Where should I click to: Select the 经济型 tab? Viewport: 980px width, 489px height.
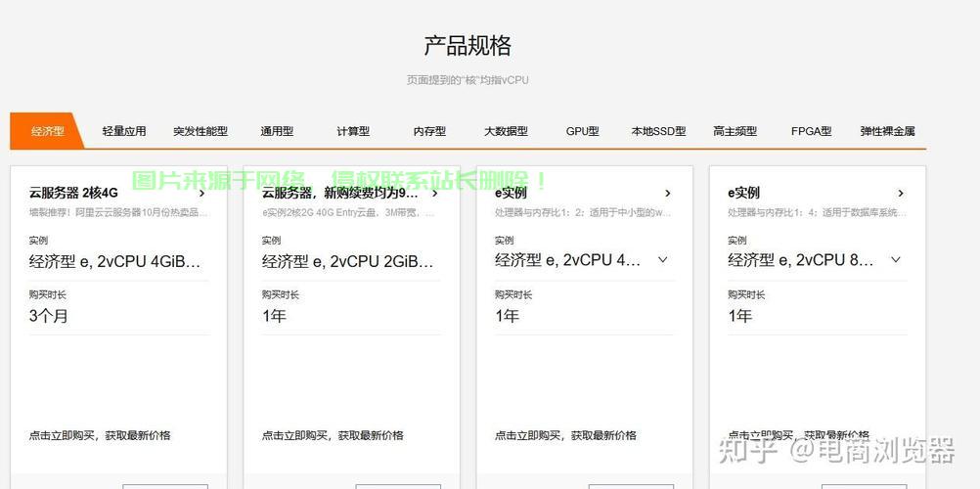coord(47,131)
